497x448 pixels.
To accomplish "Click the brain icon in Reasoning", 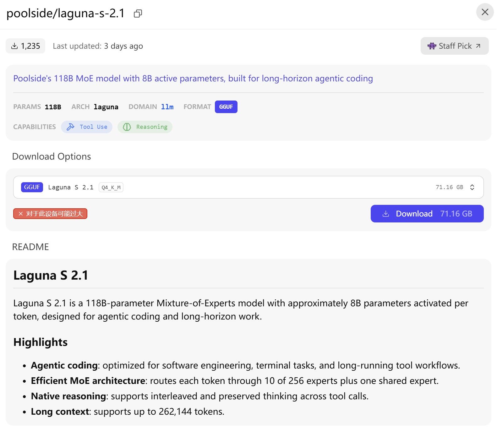I will tap(127, 127).
